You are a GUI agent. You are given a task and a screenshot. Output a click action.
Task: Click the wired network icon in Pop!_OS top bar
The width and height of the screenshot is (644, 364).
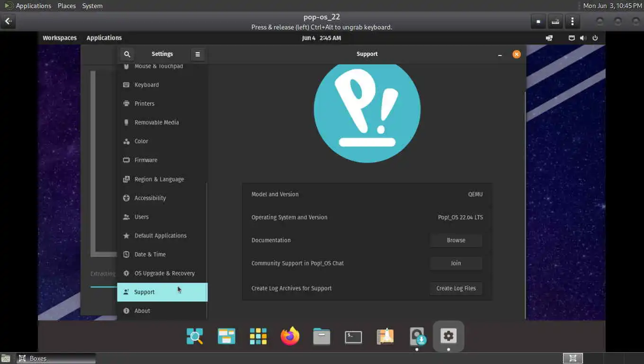pos(572,38)
